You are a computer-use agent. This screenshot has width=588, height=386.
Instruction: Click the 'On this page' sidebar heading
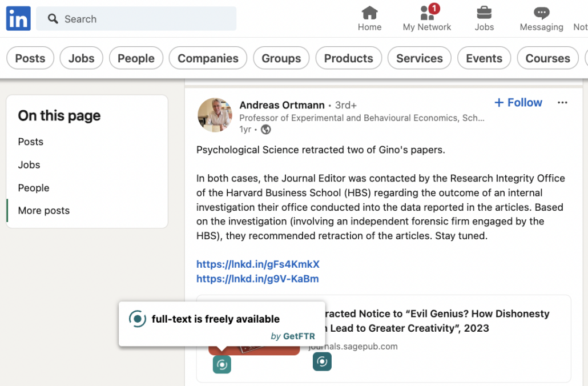(x=59, y=115)
